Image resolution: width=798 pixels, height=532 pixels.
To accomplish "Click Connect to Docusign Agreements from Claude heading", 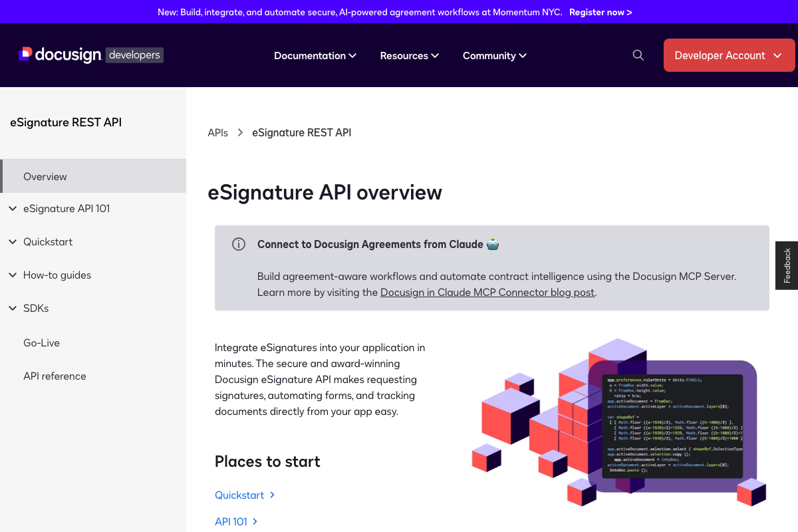I will point(378,244).
